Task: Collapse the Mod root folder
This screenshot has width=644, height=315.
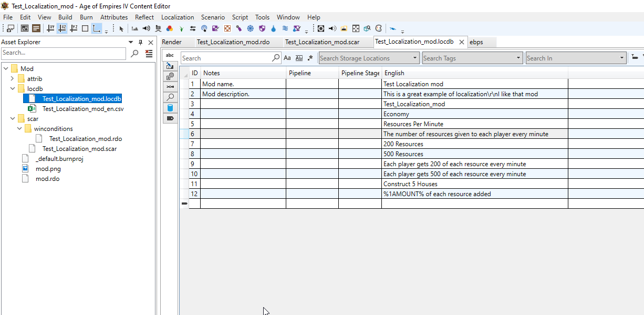Action: 5,68
